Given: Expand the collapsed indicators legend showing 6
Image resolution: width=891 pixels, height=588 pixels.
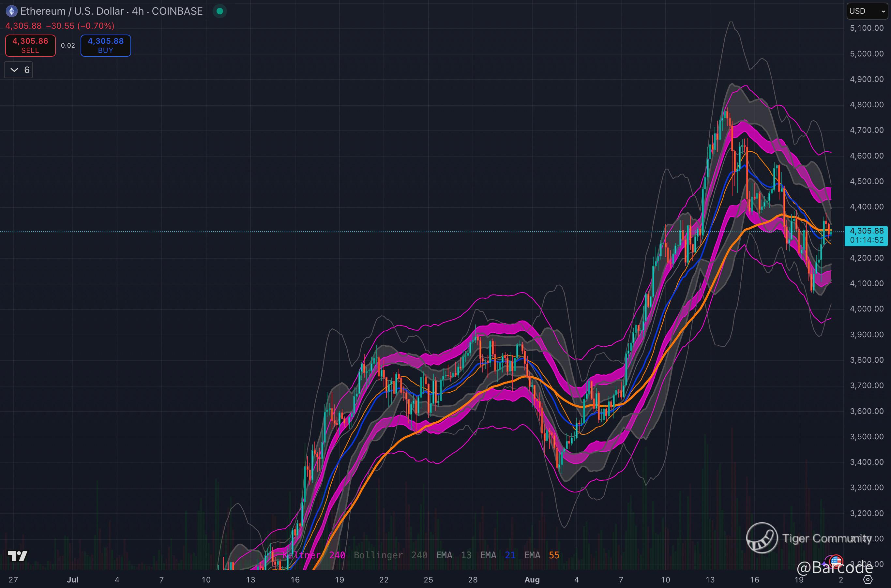Looking at the screenshot, I should tap(19, 70).
